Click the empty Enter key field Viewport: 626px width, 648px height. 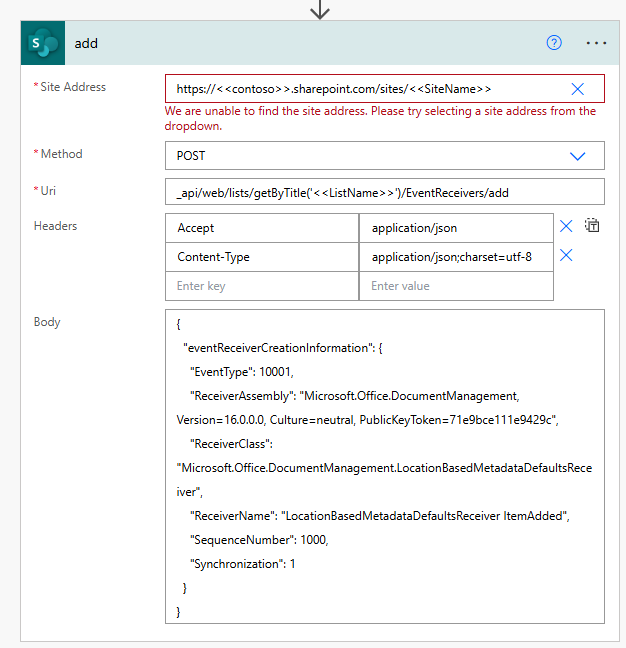click(262, 286)
